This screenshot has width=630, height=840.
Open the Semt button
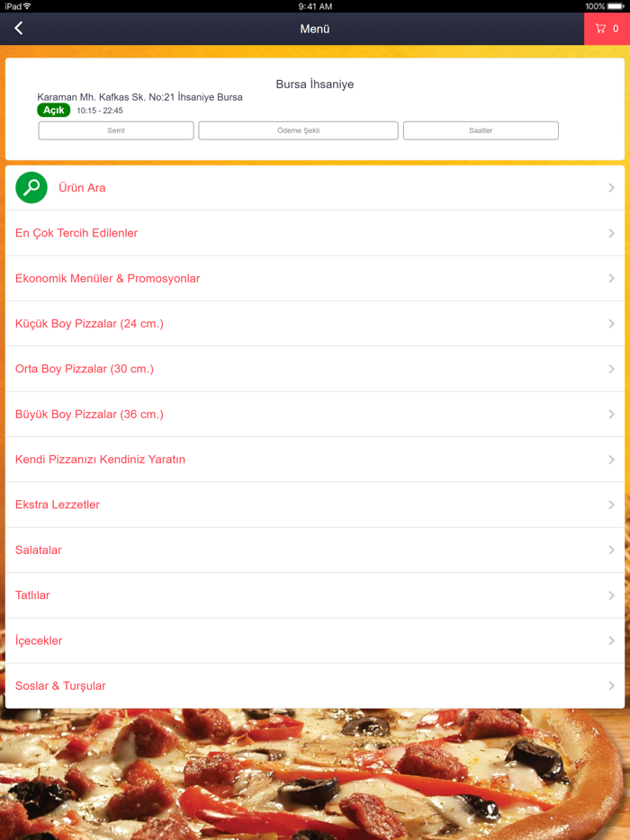pos(116,130)
